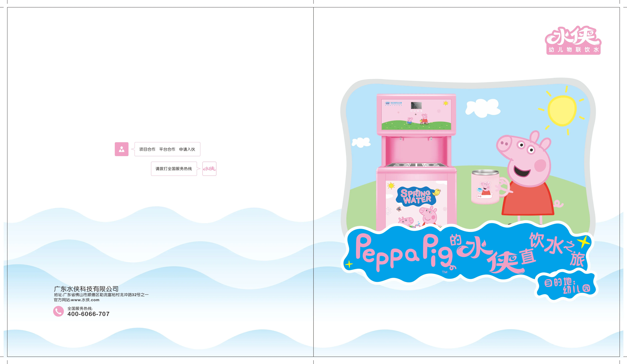Click the small yellow star left of Peppa

pyautogui.click(x=349, y=264)
